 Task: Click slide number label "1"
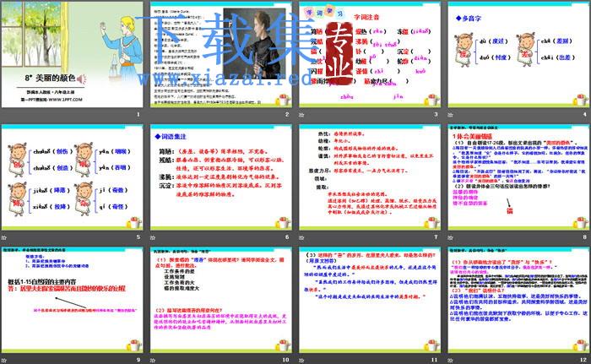tap(138, 114)
